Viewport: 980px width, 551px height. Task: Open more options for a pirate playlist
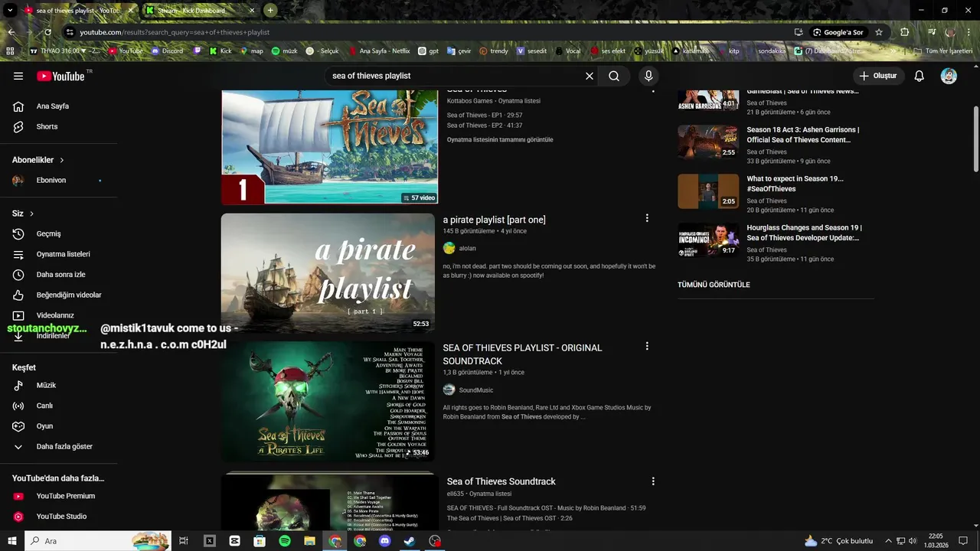click(647, 218)
